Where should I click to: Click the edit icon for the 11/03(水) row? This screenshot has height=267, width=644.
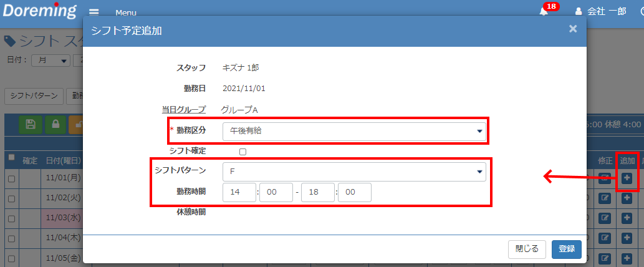[605, 218]
